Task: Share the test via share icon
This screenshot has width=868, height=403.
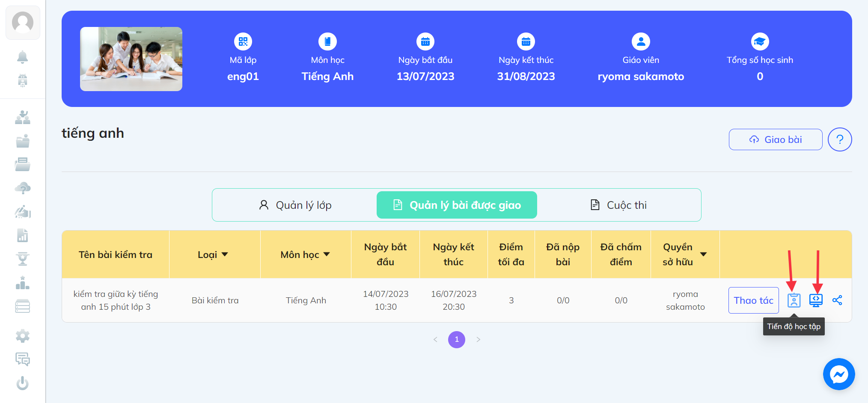Action: point(838,300)
